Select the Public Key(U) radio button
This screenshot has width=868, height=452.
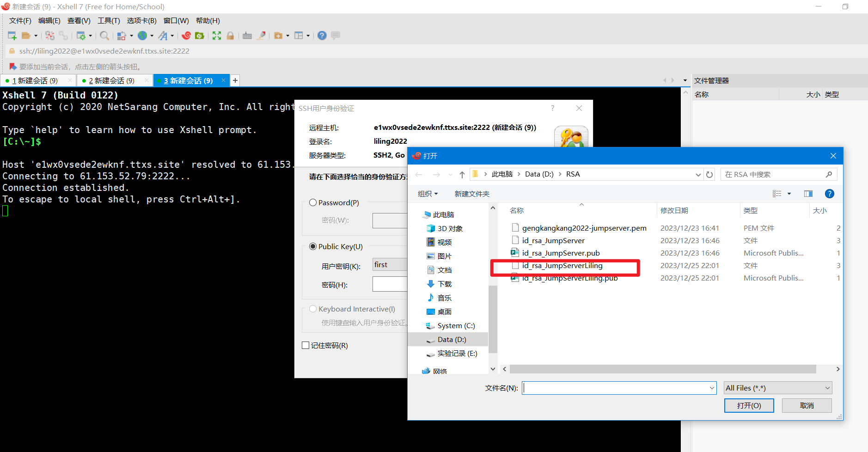313,246
